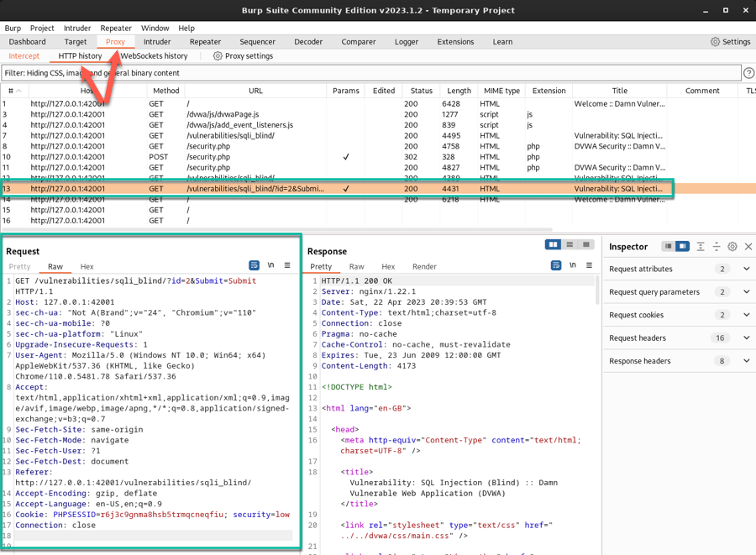The image size is (756, 555).
Task: Open the Burp menu
Action: click(13, 28)
